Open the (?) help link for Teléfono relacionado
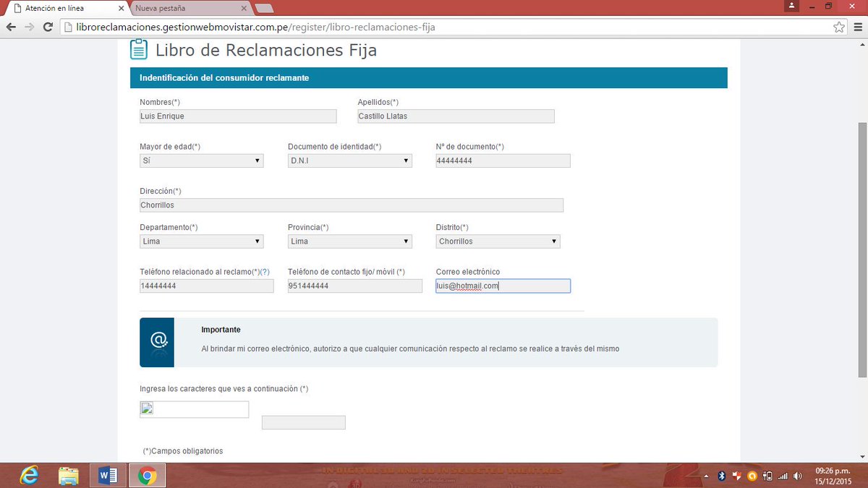 coord(265,272)
